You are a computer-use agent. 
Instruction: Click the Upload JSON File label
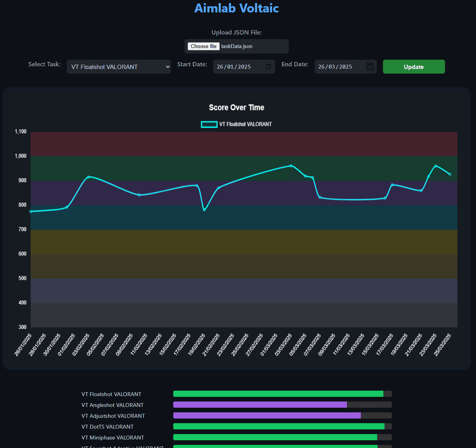236,33
